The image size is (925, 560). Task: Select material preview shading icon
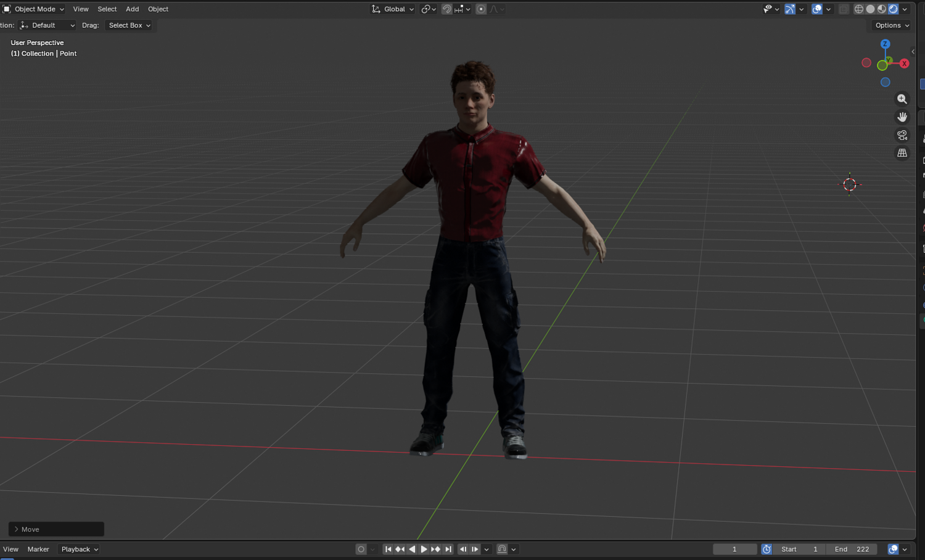tap(882, 9)
